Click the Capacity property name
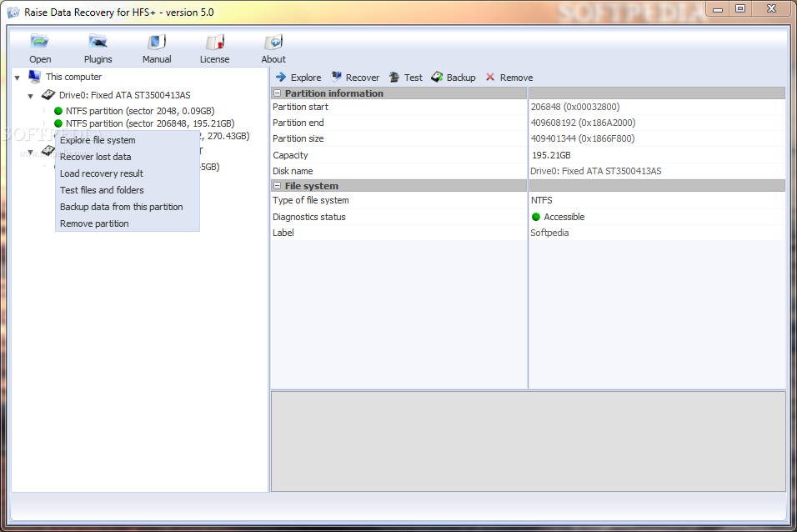 click(290, 155)
